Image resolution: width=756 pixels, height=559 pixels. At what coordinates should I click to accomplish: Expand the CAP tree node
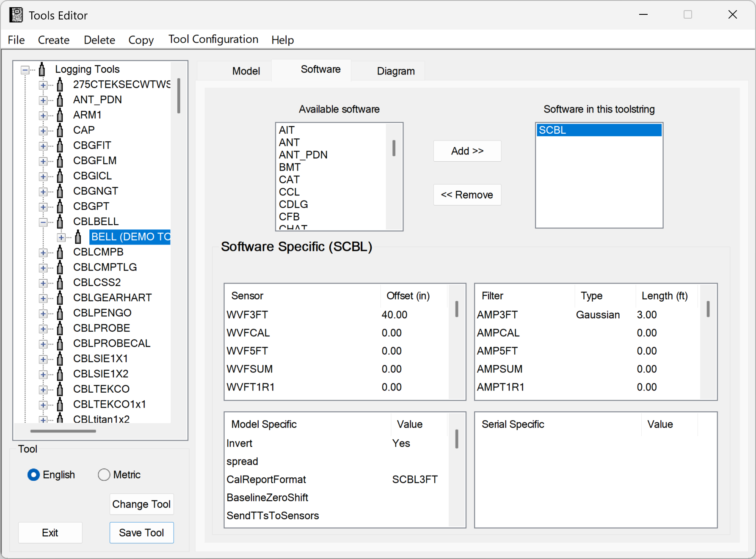coord(43,131)
